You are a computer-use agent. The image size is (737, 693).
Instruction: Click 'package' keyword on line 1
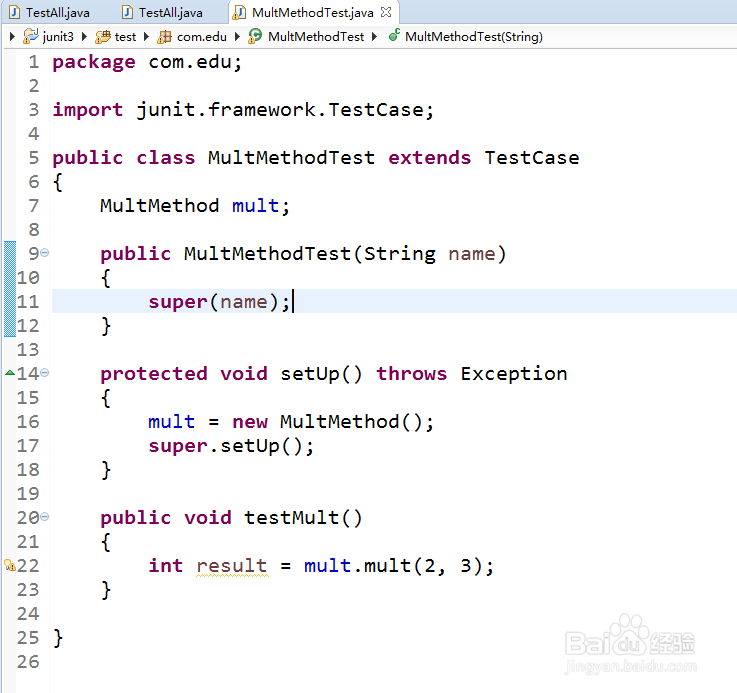point(94,63)
